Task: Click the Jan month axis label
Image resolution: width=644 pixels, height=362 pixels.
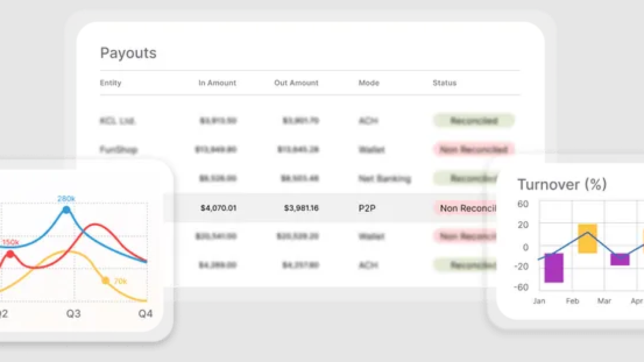Action: 539,301
